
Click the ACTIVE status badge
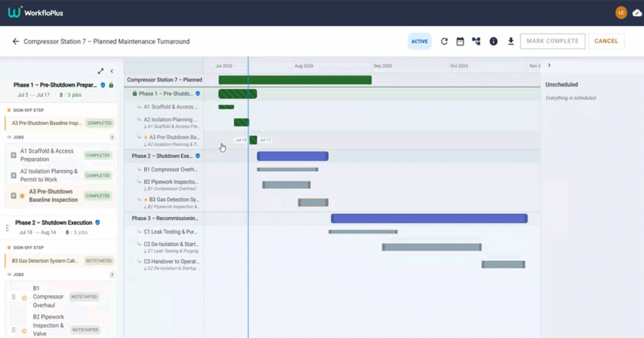(419, 41)
